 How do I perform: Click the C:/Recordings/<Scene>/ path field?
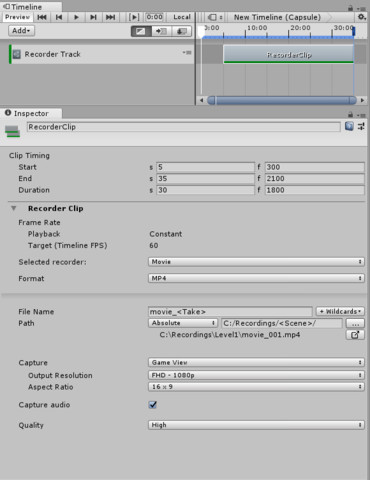point(282,323)
